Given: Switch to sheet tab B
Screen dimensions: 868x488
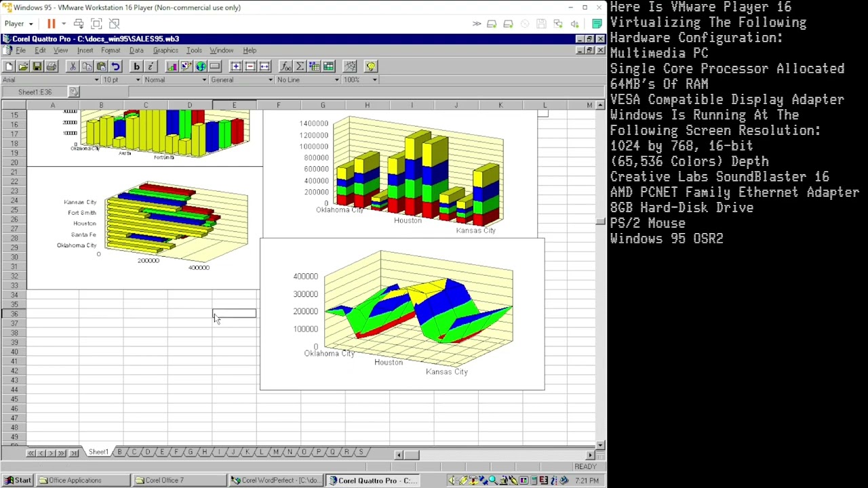Looking at the screenshot, I should point(119,452).
